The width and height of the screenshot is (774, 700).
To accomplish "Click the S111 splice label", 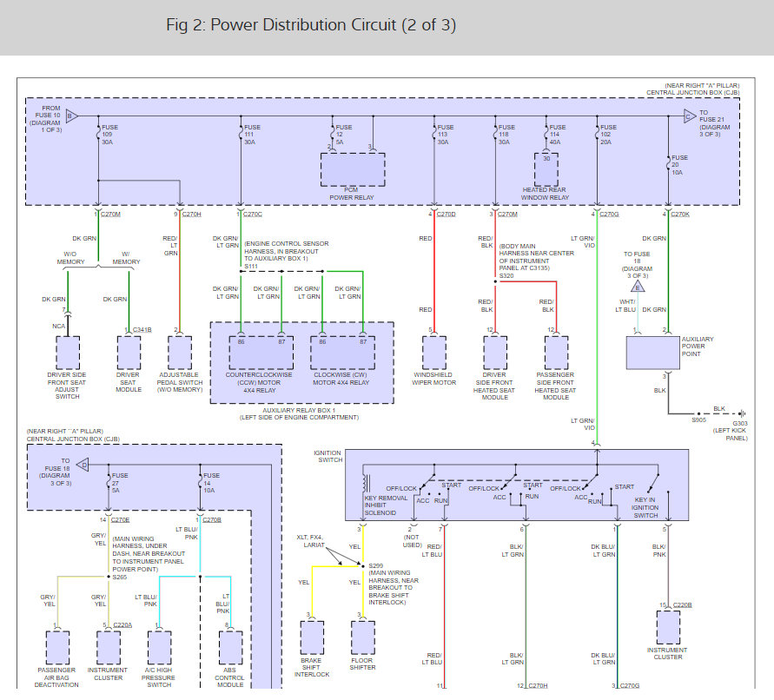I will (251, 267).
